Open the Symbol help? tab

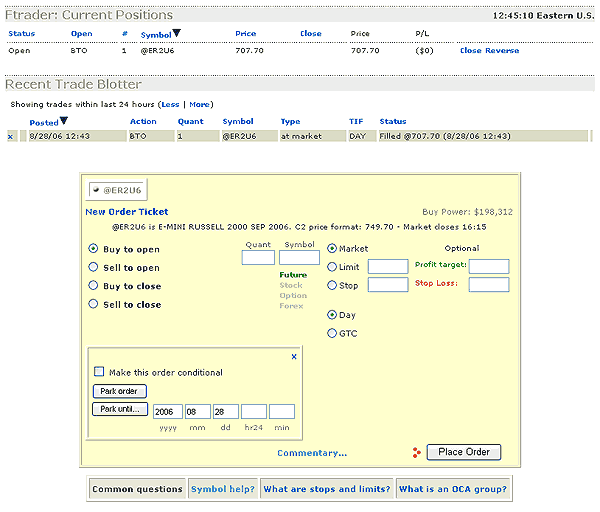tap(222, 489)
